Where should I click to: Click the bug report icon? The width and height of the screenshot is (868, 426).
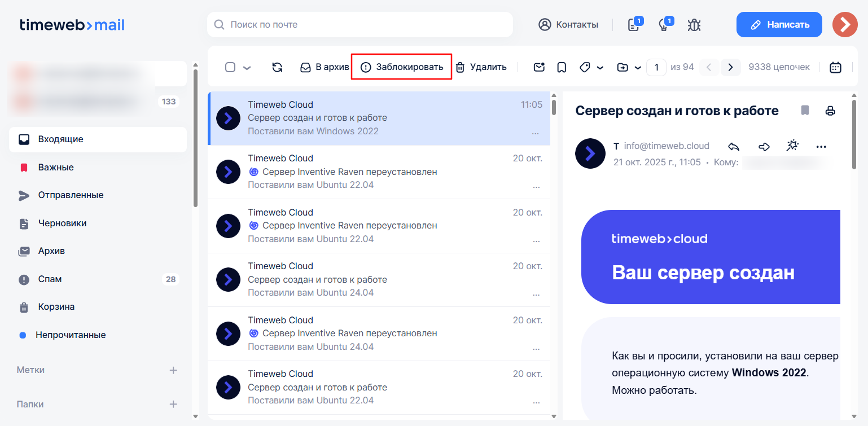(x=694, y=25)
